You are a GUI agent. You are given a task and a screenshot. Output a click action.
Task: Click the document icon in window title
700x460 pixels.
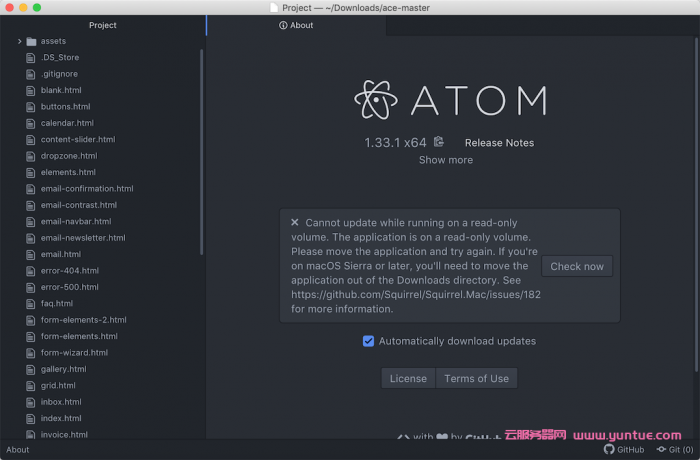coord(274,7)
